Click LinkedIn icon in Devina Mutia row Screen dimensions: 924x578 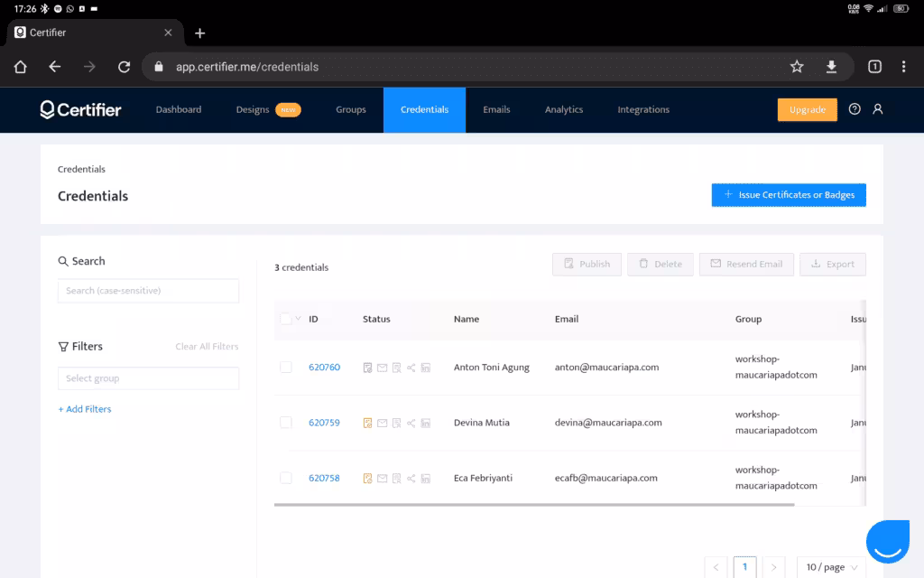pos(426,423)
